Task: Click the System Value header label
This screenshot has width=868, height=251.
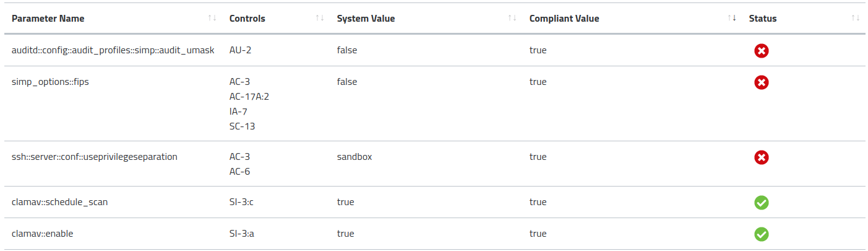Action: click(x=366, y=19)
